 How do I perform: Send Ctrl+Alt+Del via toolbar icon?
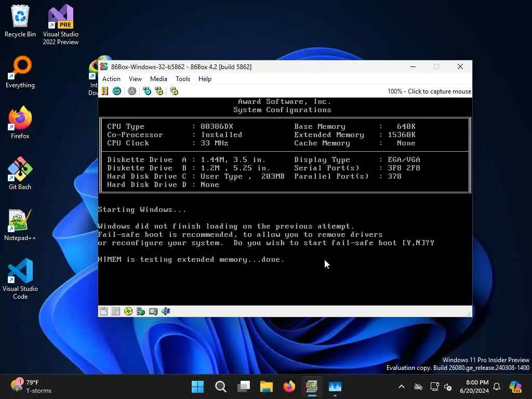[x=147, y=91]
